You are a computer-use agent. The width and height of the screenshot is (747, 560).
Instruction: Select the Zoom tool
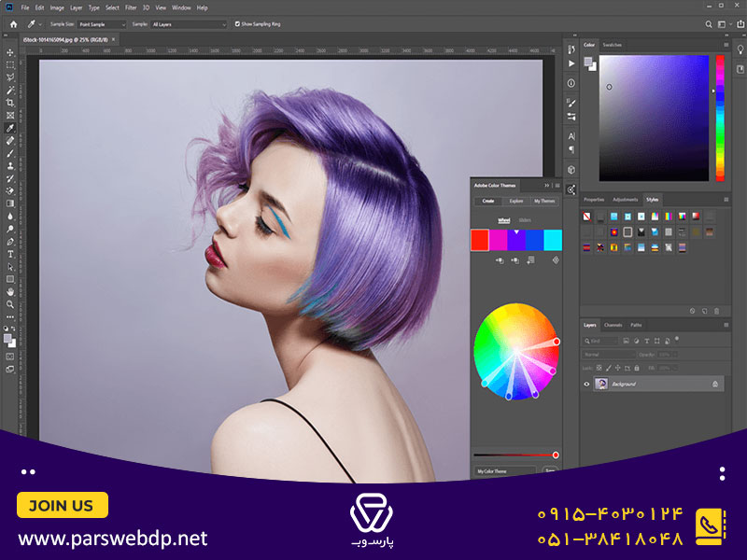pos(10,304)
